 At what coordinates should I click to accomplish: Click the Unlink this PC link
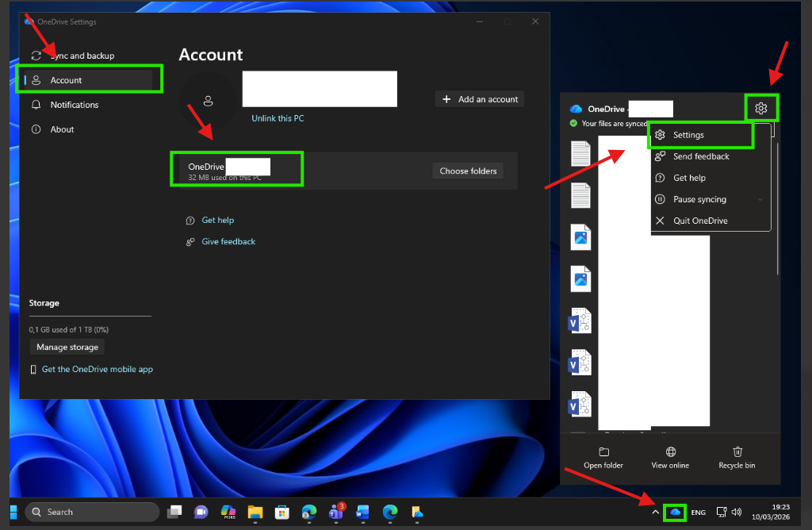point(278,118)
